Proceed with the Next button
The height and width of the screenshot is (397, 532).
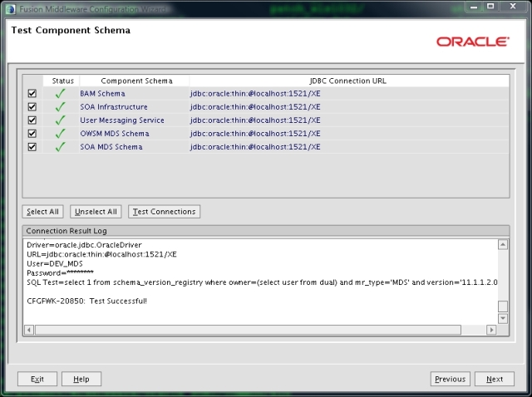click(495, 379)
